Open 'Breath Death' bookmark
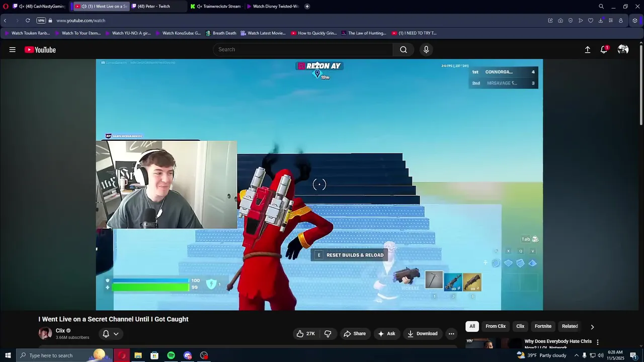Screen dimensions: 644x362 [221, 33]
